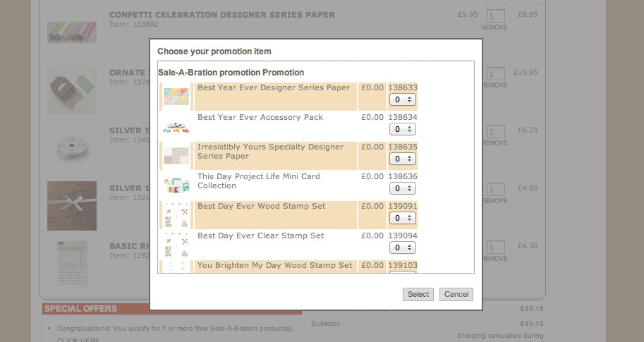Click the Best Day Ever Wood Stamp Set thumbnail
Viewport: 644px width, 342px height.
176,215
